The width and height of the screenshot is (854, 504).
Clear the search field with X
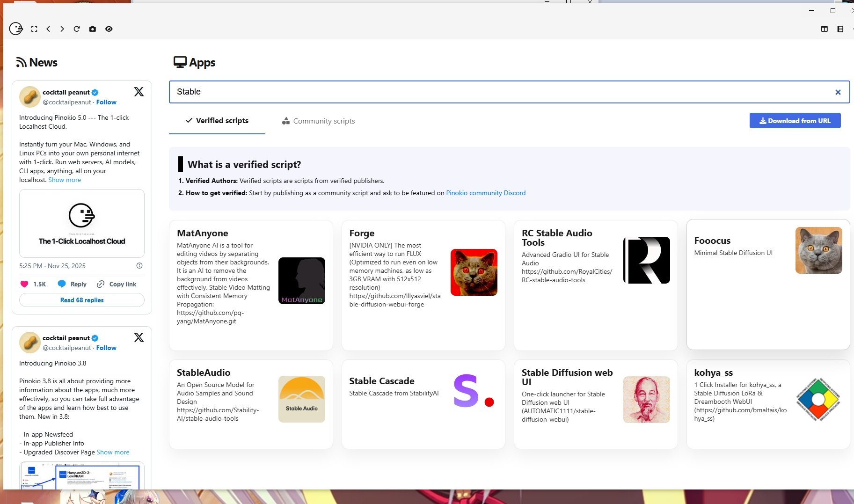click(838, 92)
